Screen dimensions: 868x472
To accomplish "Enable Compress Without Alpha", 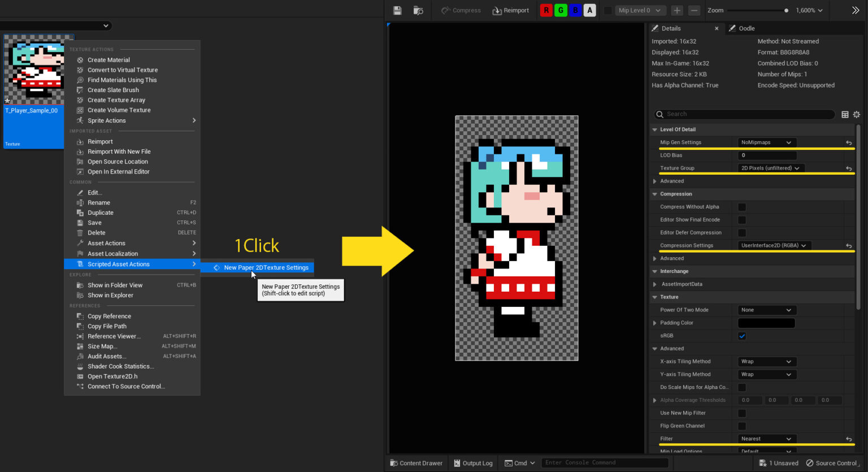I will [x=741, y=206].
